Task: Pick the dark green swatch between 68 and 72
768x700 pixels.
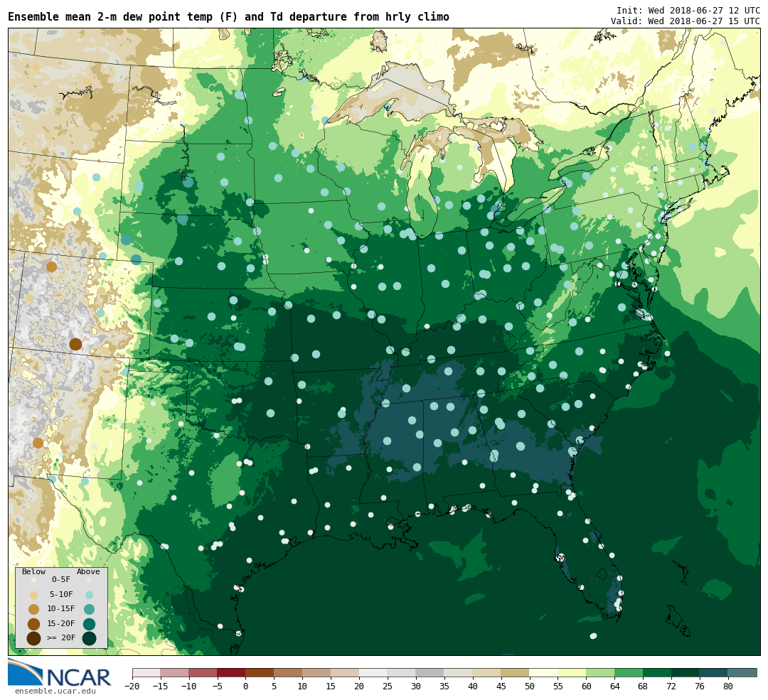Action: 658,672
